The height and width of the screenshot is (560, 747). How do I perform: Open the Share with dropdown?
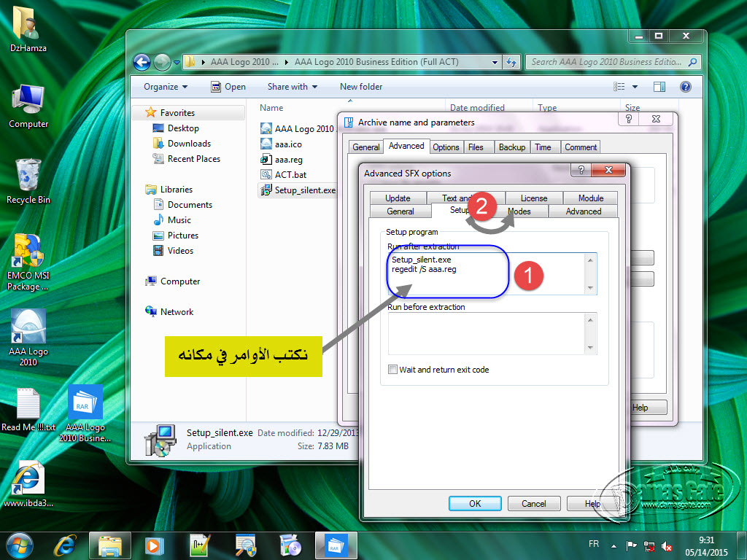pos(292,87)
